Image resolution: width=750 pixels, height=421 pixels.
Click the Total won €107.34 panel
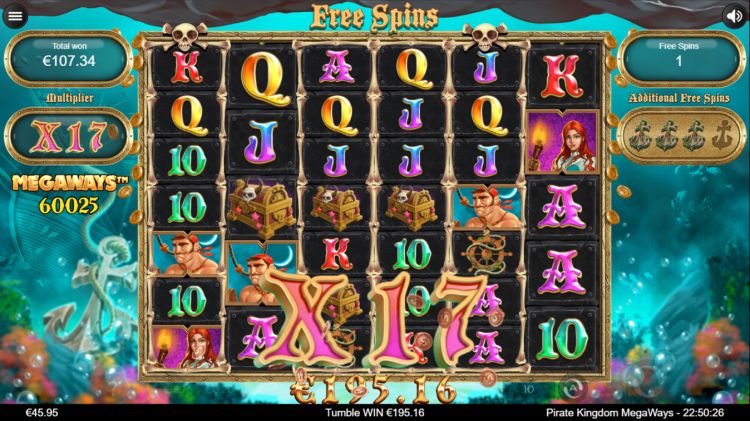[69, 58]
